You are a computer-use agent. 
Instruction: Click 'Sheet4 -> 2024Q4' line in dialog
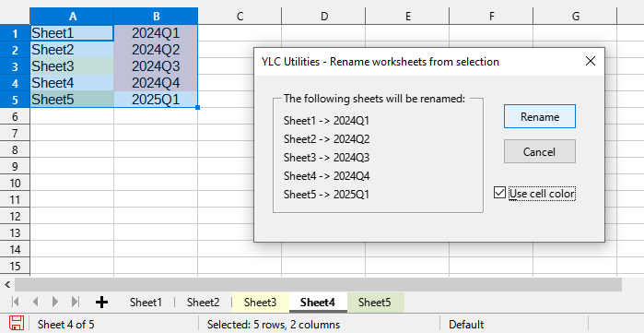(326, 176)
